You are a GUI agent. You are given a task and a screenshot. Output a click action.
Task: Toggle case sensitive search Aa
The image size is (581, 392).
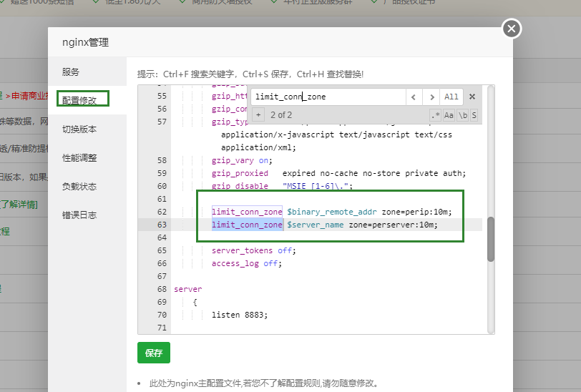pyautogui.click(x=449, y=115)
